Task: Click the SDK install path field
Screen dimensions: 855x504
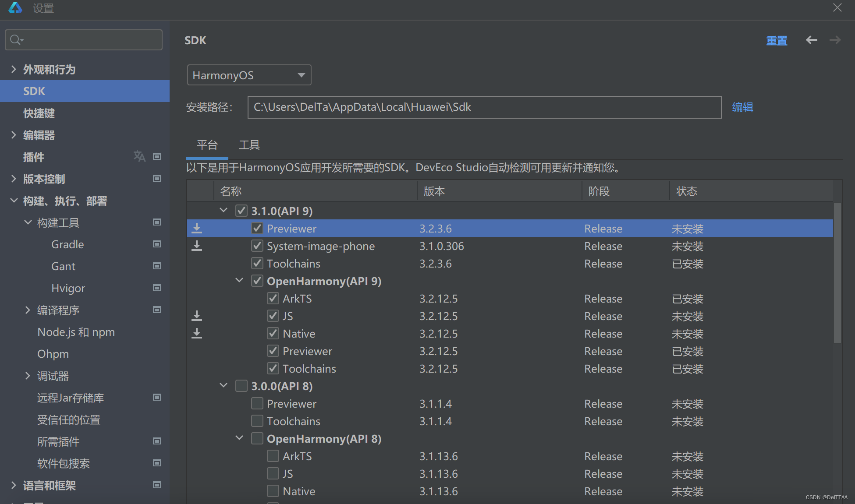Action: pos(484,107)
